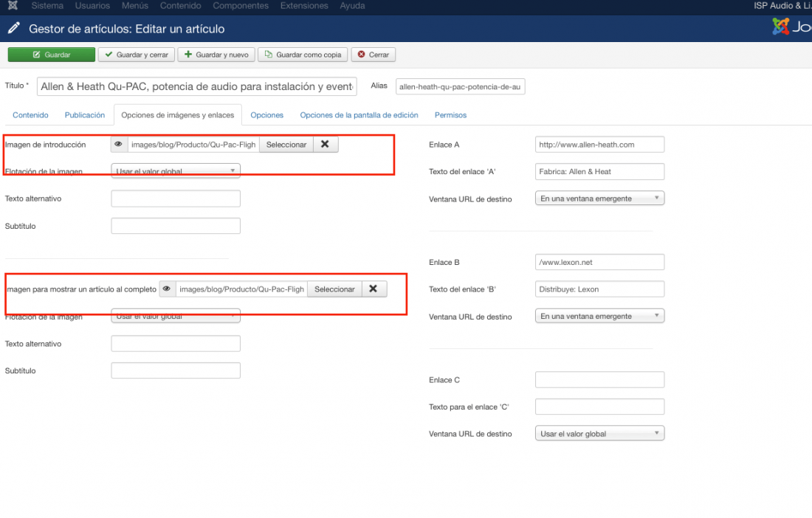812x518 pixels.
Task: Open the Sistema menu
Action: [x=47, y=6]
